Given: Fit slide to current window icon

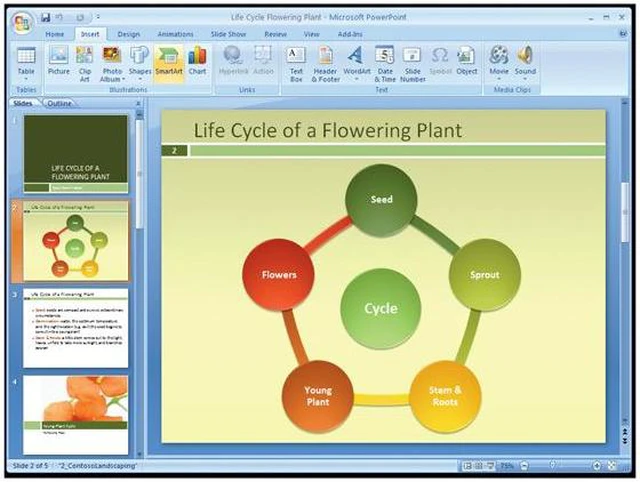Looking at the screenshot, I should tap(612, 465).
